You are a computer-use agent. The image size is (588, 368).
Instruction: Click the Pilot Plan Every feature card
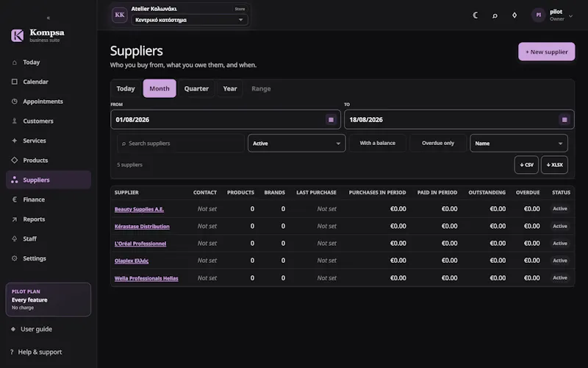pos(49,300)
